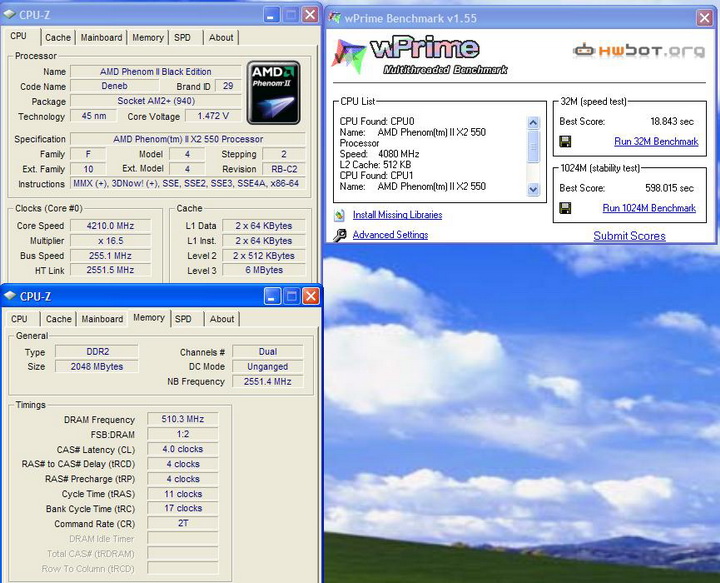Click the DC Mode value Unganged
The image size is (720, 583).
268,366
